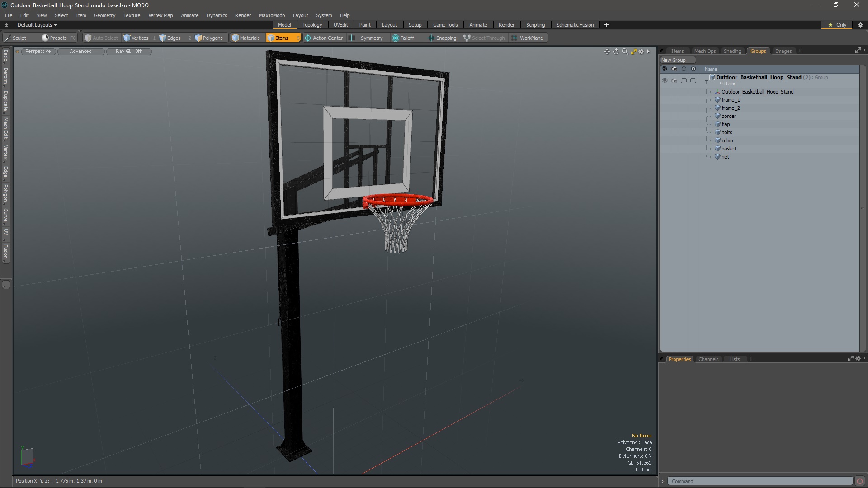Open the Ray GL: Off dropdown

click(128, 52)
